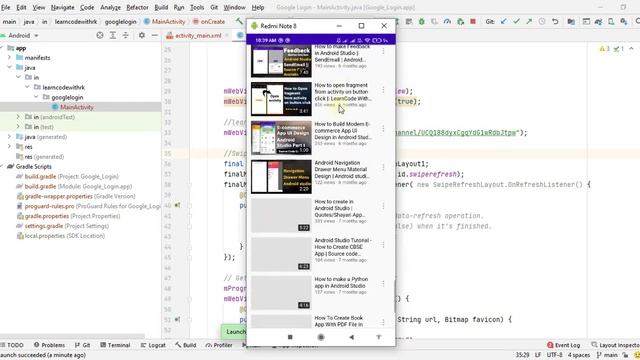Viewport: 640px width, 360px height.
Task: Open 'How to open fragment' video thumbnail
Action: click(281, 99)
